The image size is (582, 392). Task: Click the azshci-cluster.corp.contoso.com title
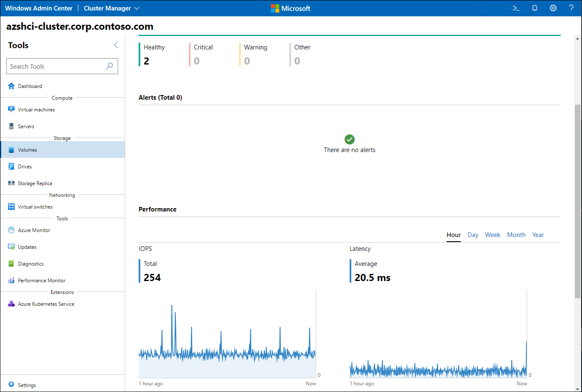(80, 26)
